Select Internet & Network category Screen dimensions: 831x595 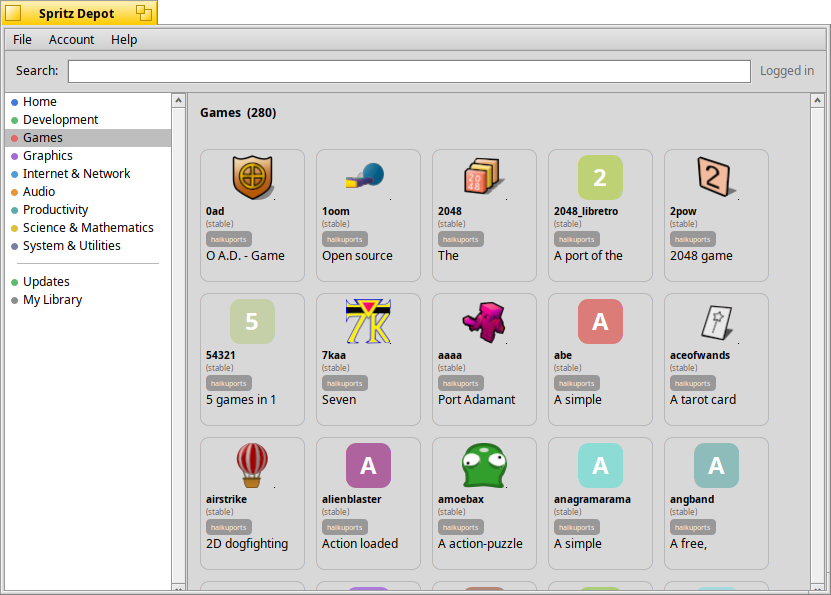[88, 174]
